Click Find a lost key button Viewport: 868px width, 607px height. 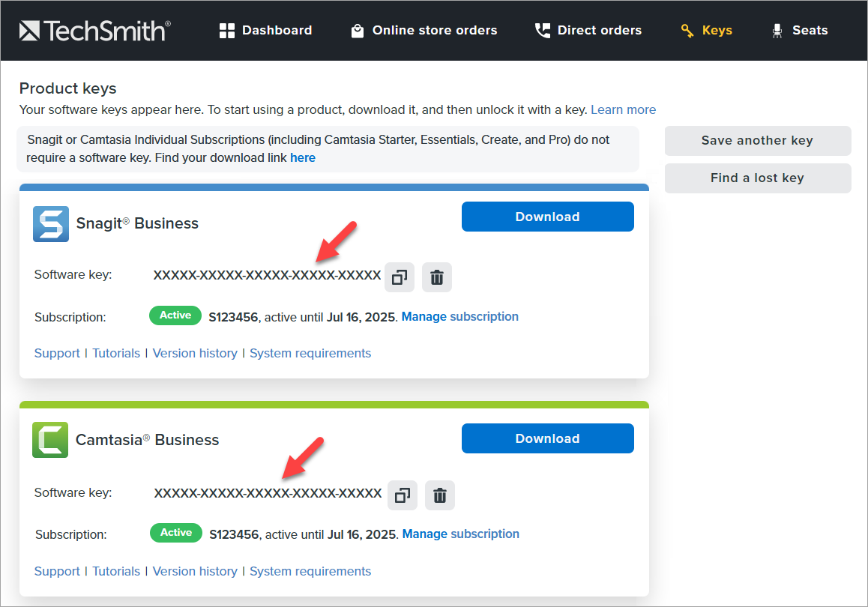757,178
